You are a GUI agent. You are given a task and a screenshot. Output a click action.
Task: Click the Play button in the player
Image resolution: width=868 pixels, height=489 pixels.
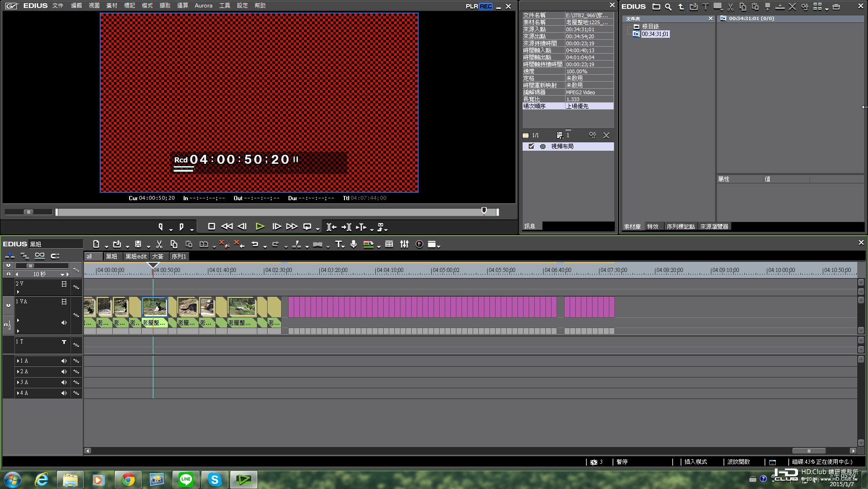click(260, 226)
